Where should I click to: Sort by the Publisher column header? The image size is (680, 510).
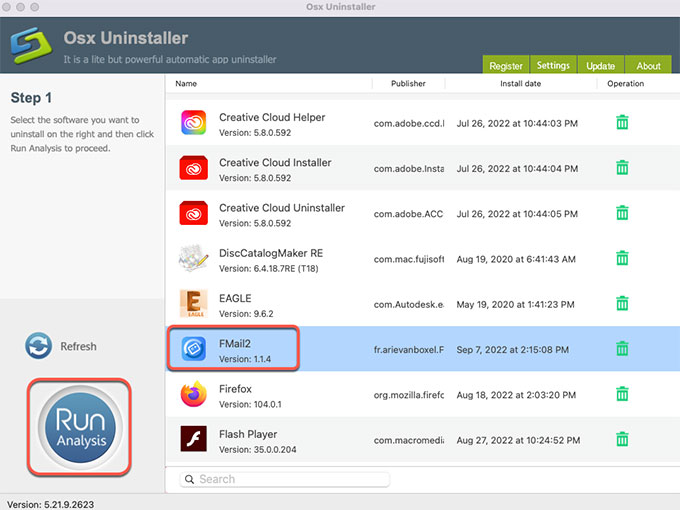408,84
